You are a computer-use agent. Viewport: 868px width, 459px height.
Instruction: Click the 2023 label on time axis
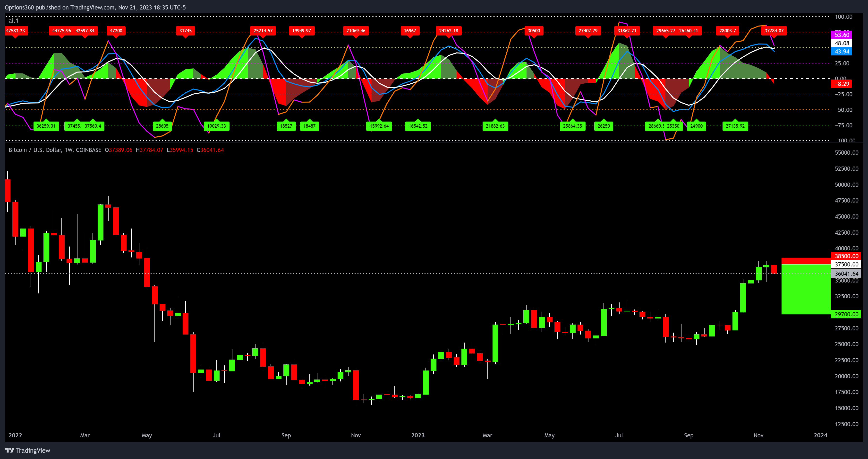[418, 435]
